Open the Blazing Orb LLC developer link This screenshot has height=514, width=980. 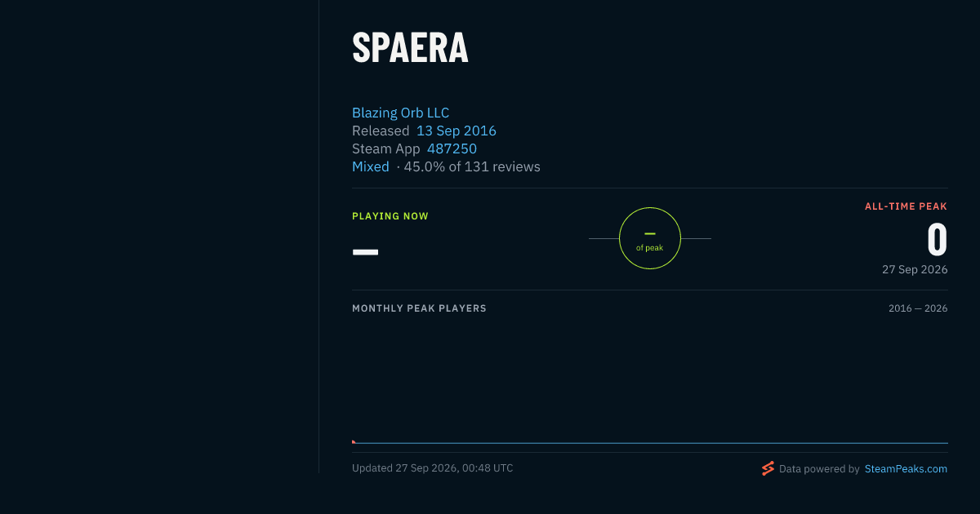point(400,113)
